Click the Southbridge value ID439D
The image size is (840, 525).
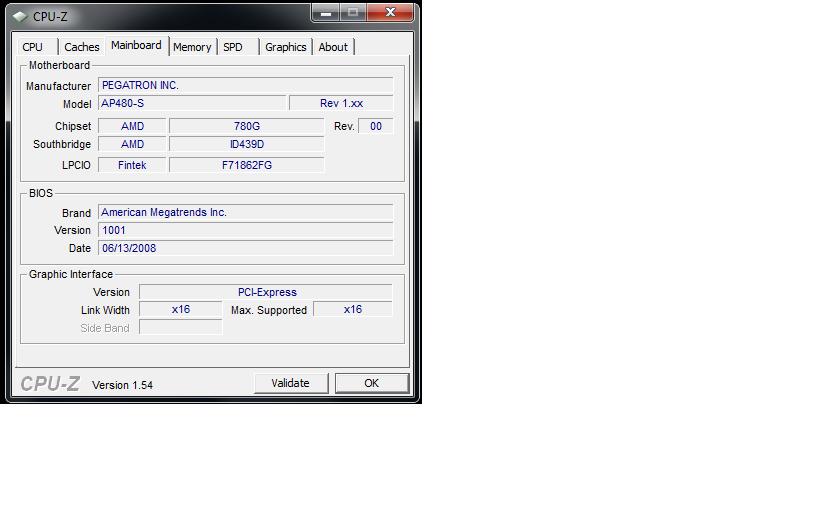pos(246,144)
